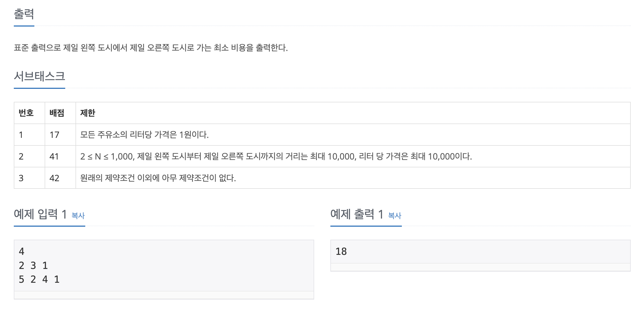
Task: Click the subtask 3 constraint text
Action: point(158,178)
